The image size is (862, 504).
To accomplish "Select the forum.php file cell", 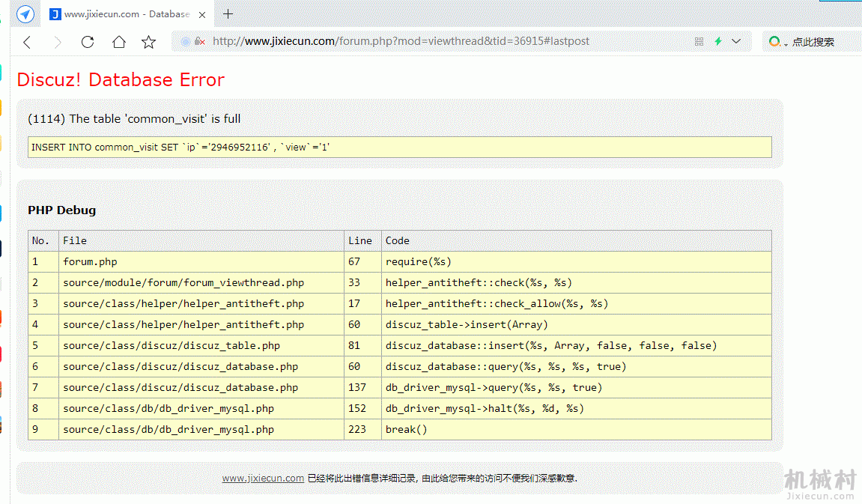I will pos(201,261).
